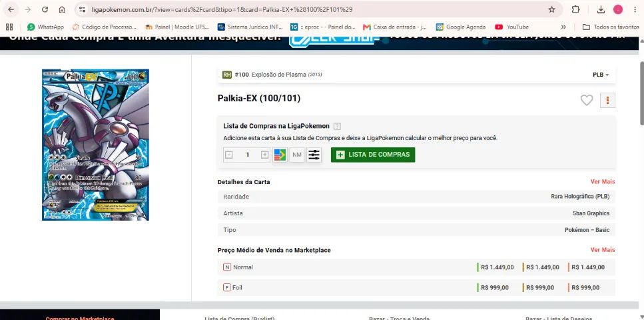Open Chrome three-dot menu
This screenshot has width=644, height=320.
tap(634, 9)
